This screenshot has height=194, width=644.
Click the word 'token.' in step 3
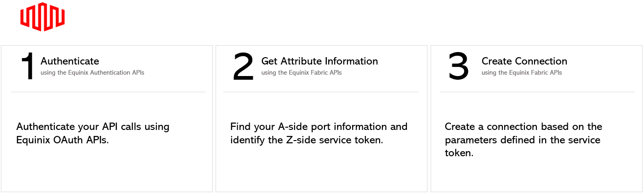click(x=459, y=153)
